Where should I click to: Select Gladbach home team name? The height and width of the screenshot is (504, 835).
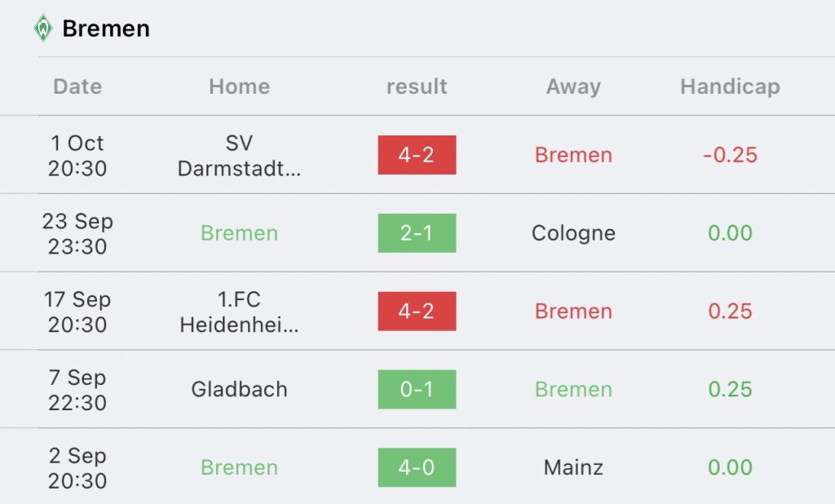coord(239,389)
